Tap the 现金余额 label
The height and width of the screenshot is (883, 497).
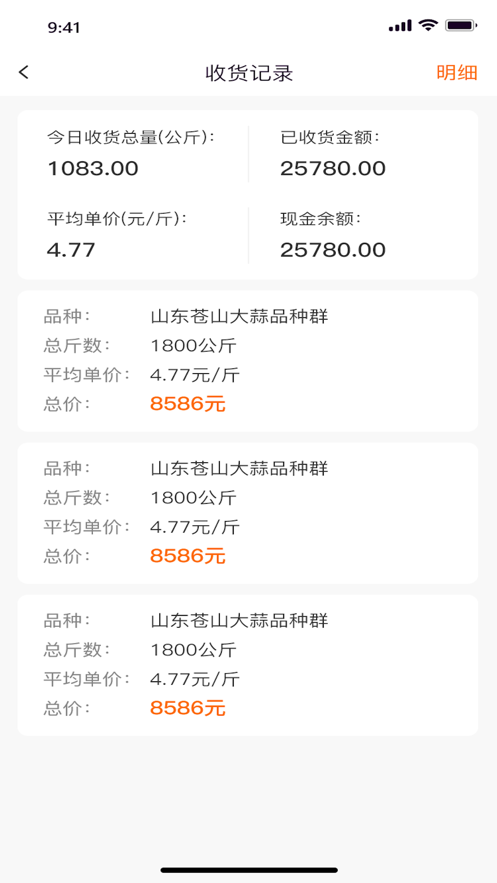point(320,219)
